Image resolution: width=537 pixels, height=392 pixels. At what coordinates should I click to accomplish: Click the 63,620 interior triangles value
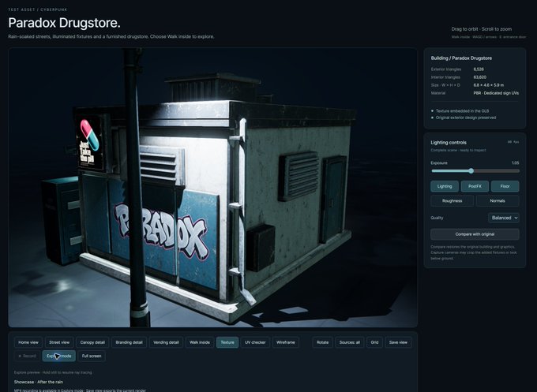[x=480, y=77]
